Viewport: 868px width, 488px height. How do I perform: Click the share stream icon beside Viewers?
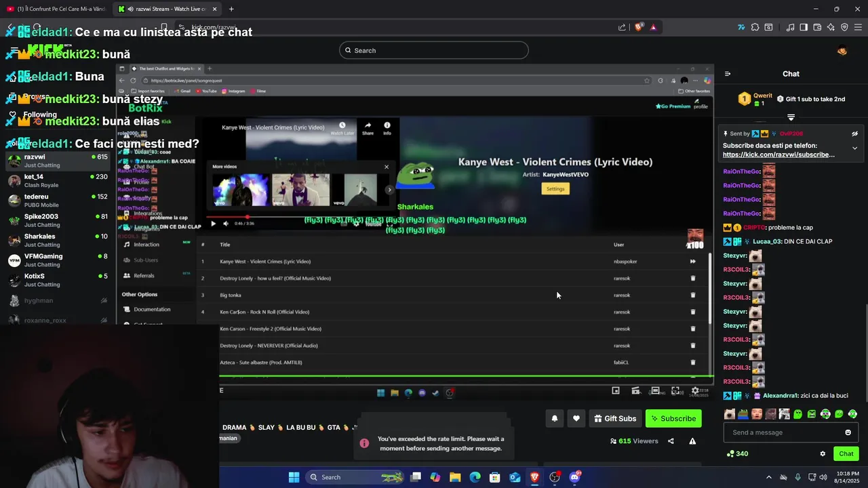pos(671,441)
